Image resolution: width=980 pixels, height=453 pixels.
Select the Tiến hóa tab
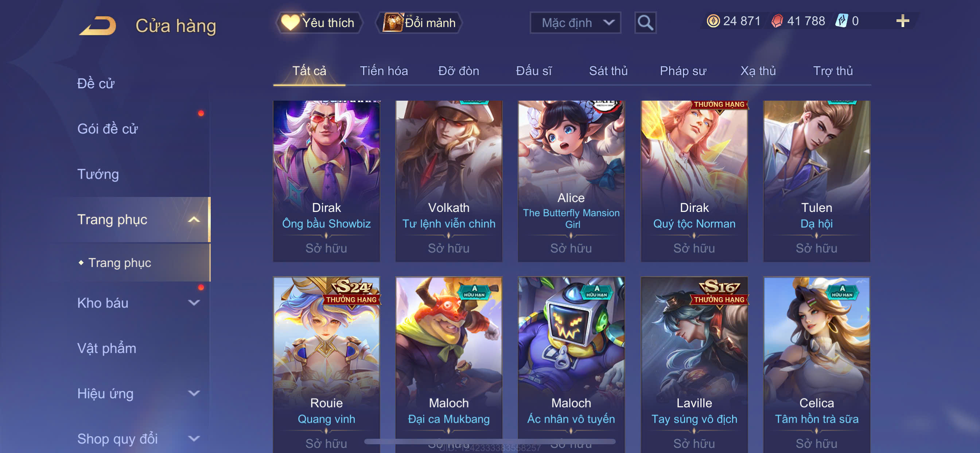point(384,71)
